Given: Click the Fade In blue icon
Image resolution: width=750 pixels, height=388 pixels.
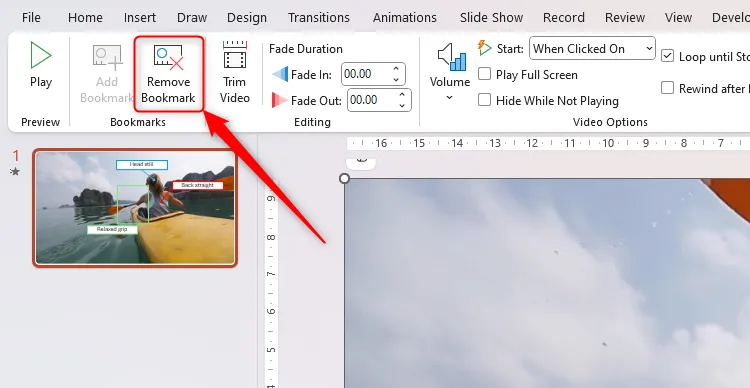Looking at the screenshot, I should pos(280,74).
